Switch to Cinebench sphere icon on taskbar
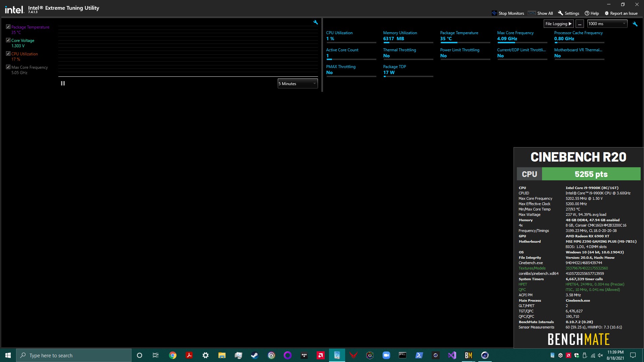The height and width of the screenshot is (362, 644). point(485,355)
